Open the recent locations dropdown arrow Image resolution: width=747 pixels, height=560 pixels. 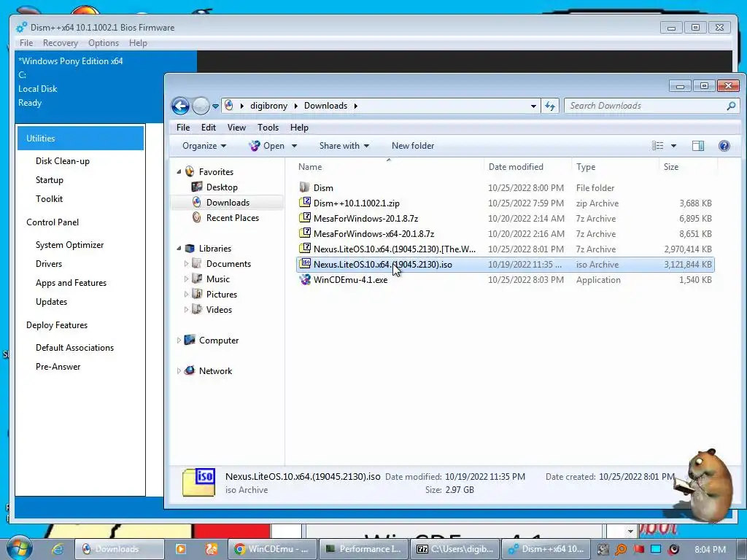click(x=215, y=106)
